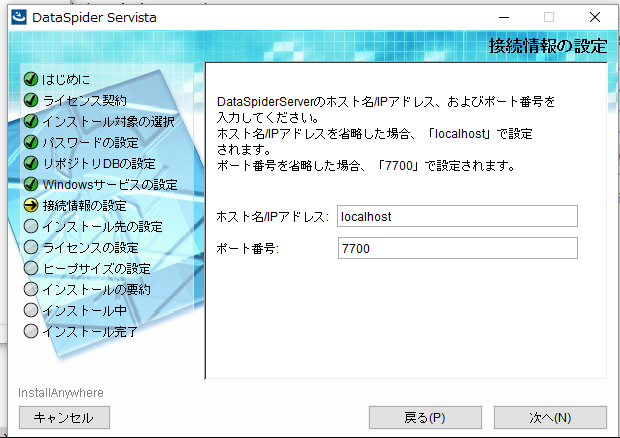Select the Windowsサービスの設定 step label

click(x=110, y=184)
